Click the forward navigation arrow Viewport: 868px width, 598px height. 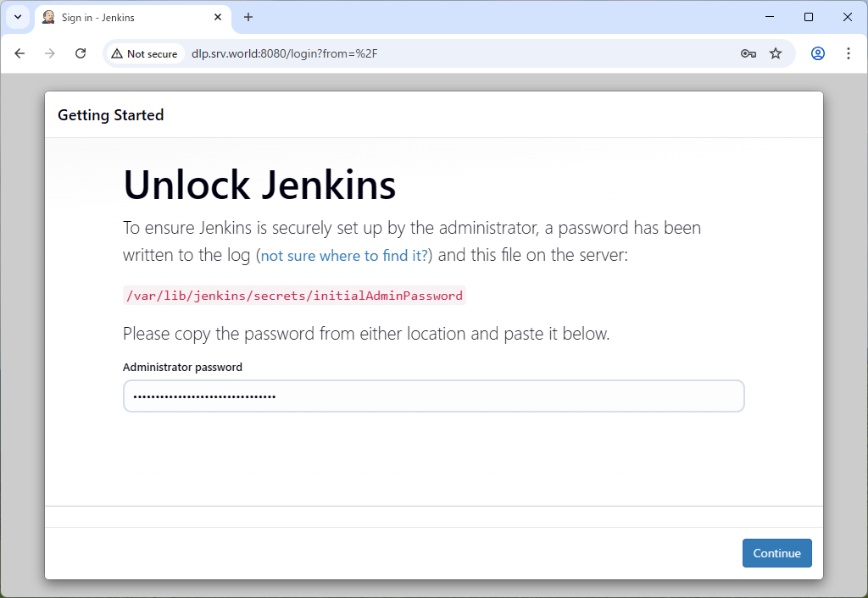coord(50,53)
